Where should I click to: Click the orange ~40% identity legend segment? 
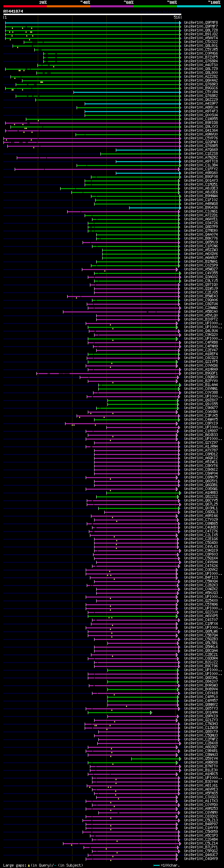coord(69,6)
